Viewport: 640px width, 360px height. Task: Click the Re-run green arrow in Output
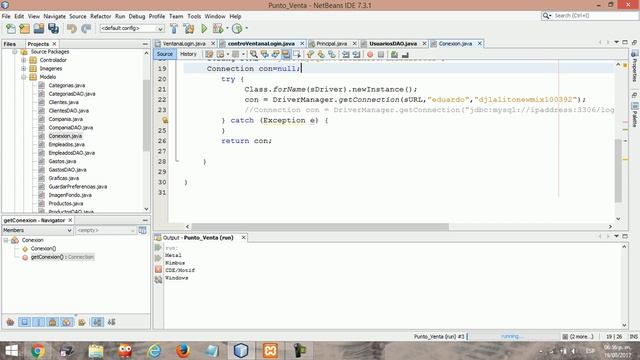(158, 248)
